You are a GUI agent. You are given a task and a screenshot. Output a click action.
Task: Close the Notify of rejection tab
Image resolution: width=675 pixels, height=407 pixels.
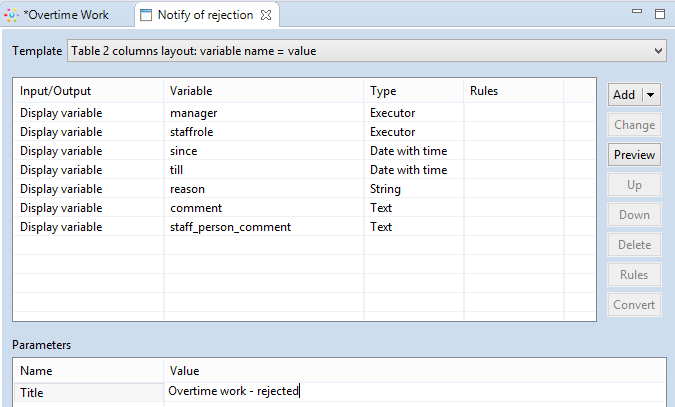pos(264,15)
